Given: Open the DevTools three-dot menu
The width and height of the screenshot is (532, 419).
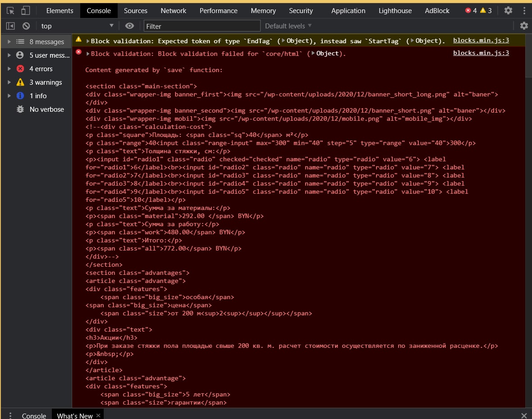Looking at the screenshot, I should pos(524,10).
